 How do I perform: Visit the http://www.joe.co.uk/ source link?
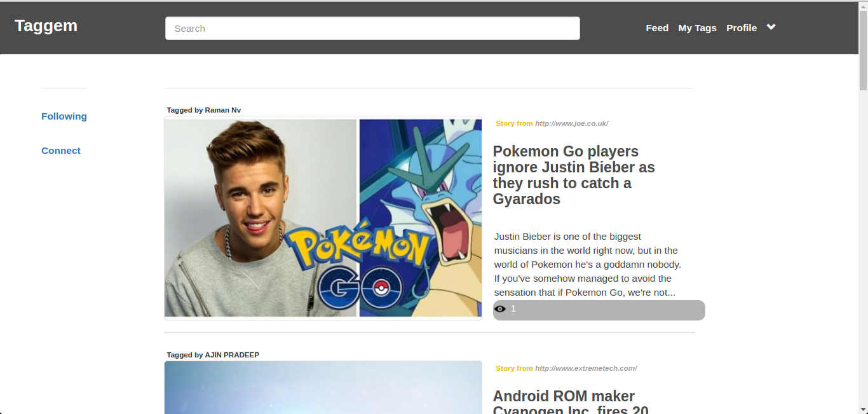coord(571,123)
